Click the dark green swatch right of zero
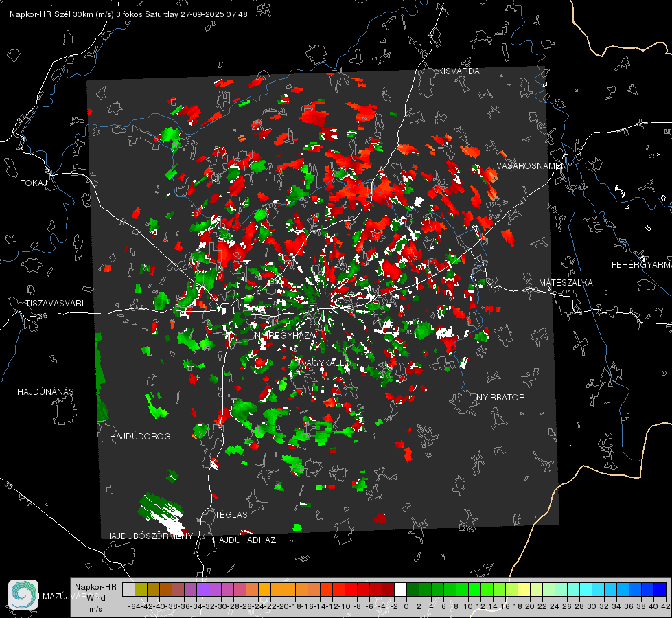Image resolution: width=672 pixels, height=618 pixels. [413, 589]
